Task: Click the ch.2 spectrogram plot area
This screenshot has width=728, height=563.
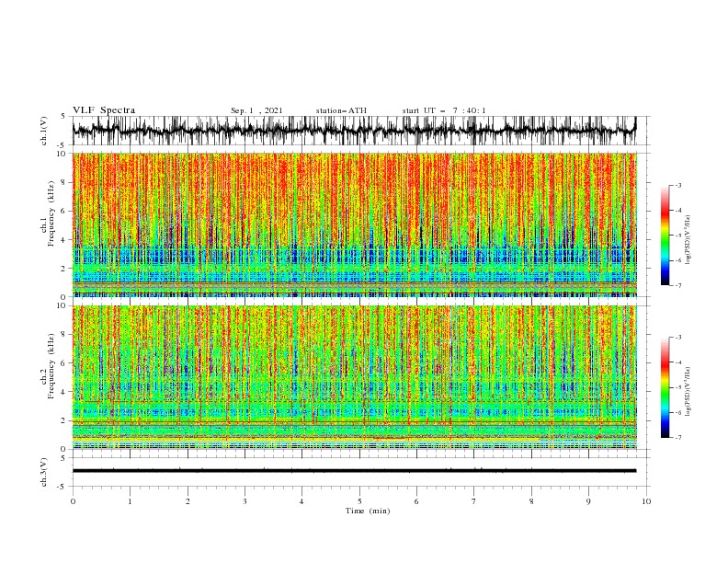Action: 354,377
